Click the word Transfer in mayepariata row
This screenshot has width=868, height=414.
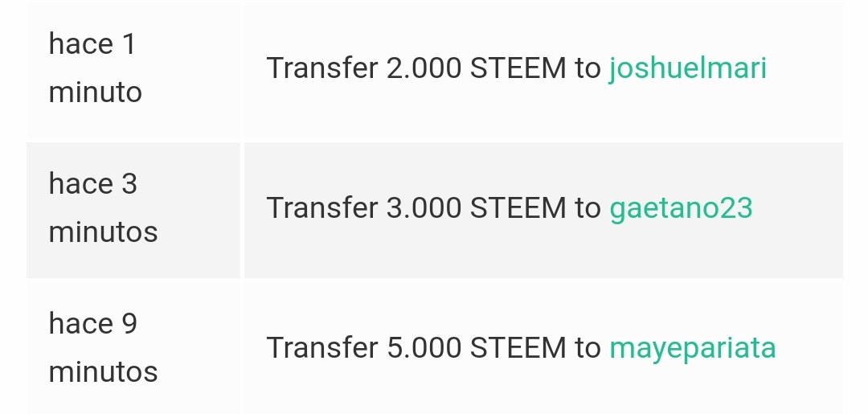click(322, 348)
